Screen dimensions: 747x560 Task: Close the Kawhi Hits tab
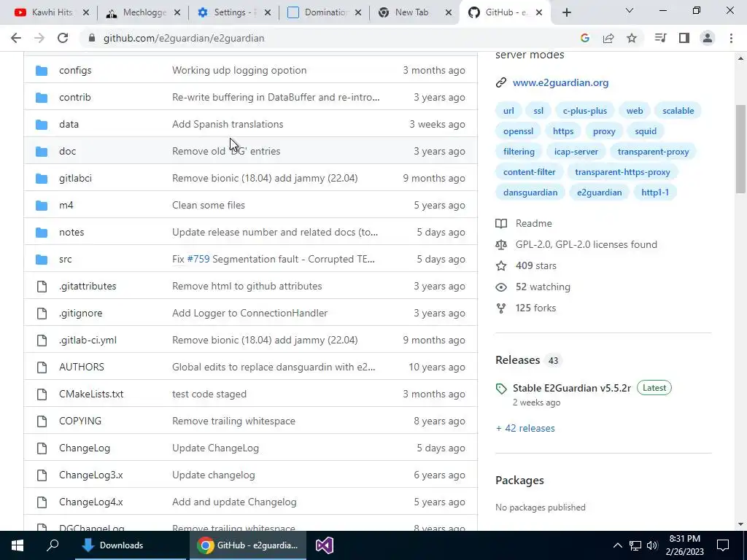(86, 13)
